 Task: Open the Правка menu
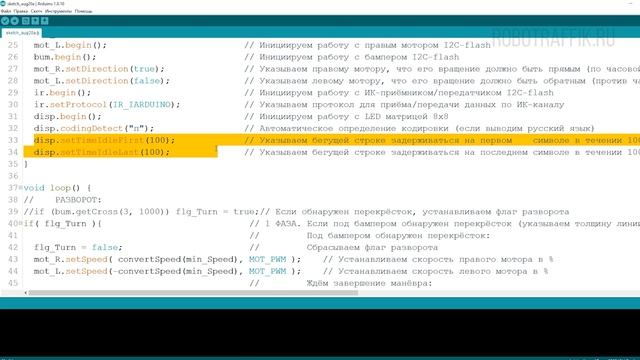coord(21,11)
